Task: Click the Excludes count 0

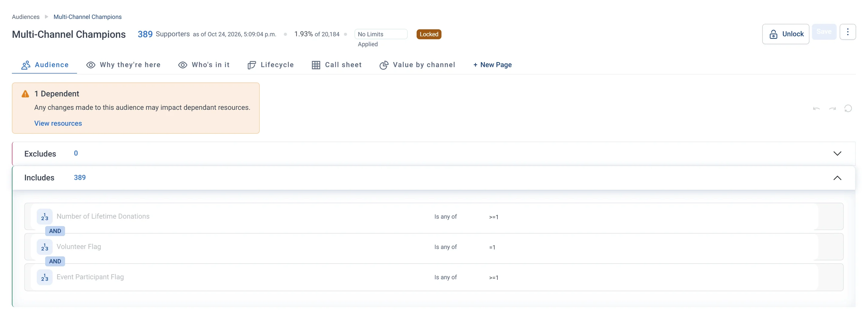Action: tap(76, 153)
